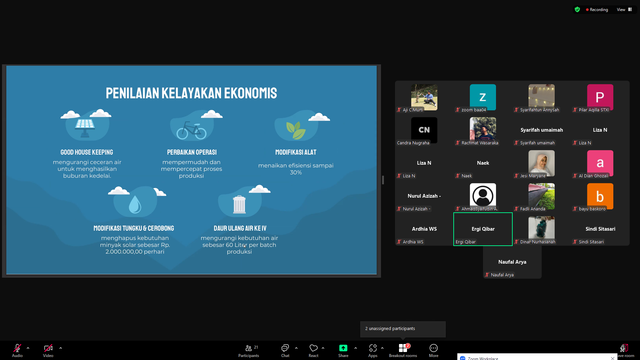The height and width of the screenshot is (360, 640).
Task: Select Syarifah umaimah's participant tile
Action: 542,130
